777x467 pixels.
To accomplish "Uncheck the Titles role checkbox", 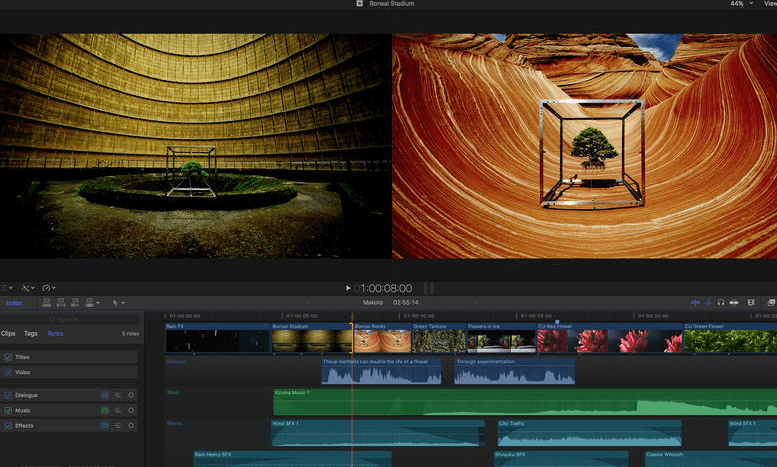I will pos(9,357).
